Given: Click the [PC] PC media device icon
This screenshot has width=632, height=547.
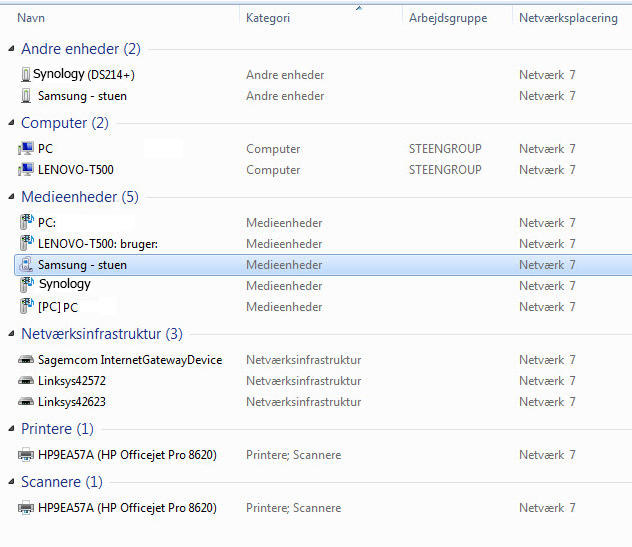Looking at the screenshot, I should (x=27, y=306).
